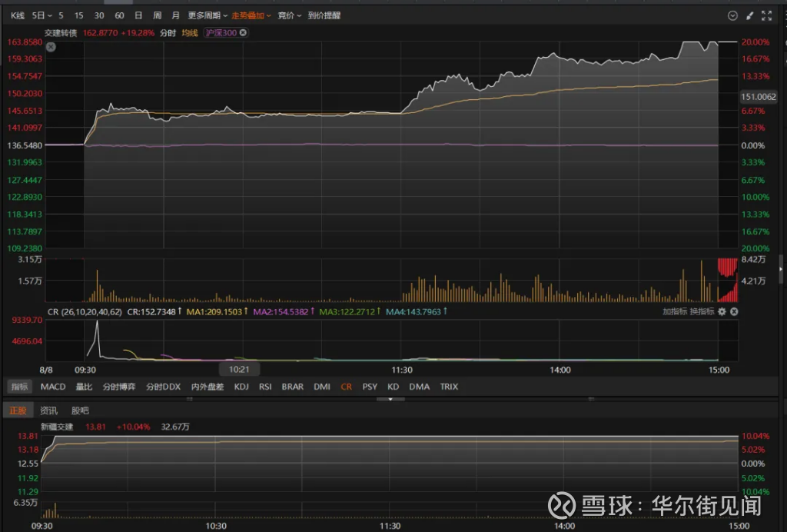Open the circled down-arrow menu icon
Screen dimensions: 787x532
[x=732, y=15]
